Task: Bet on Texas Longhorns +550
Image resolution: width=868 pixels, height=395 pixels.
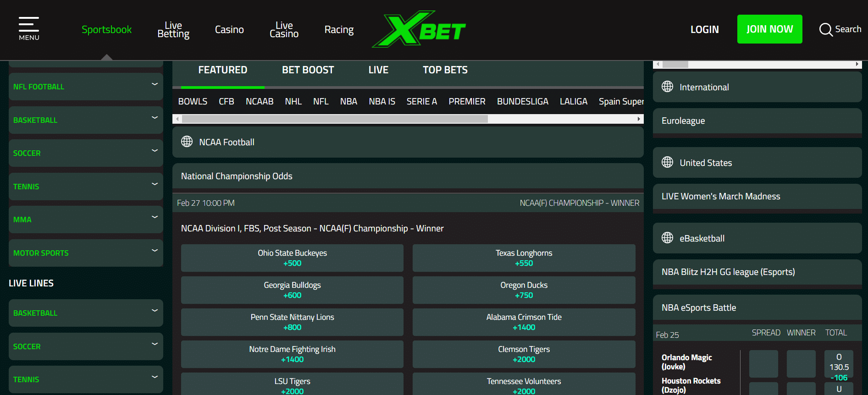Action: [524, 258]
